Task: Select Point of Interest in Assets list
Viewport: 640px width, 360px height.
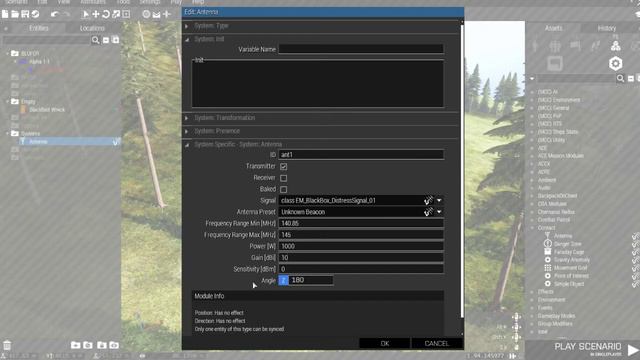Action: [x=571, y=276]
